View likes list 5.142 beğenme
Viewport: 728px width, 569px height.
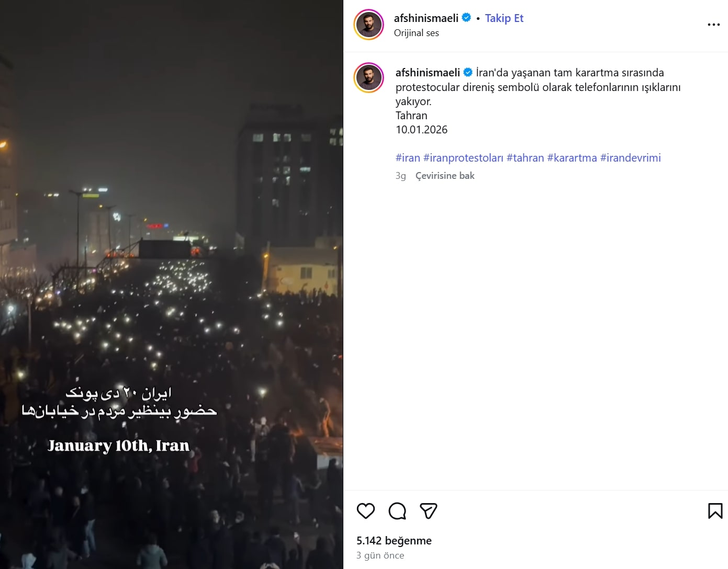(x=394, y=541)
